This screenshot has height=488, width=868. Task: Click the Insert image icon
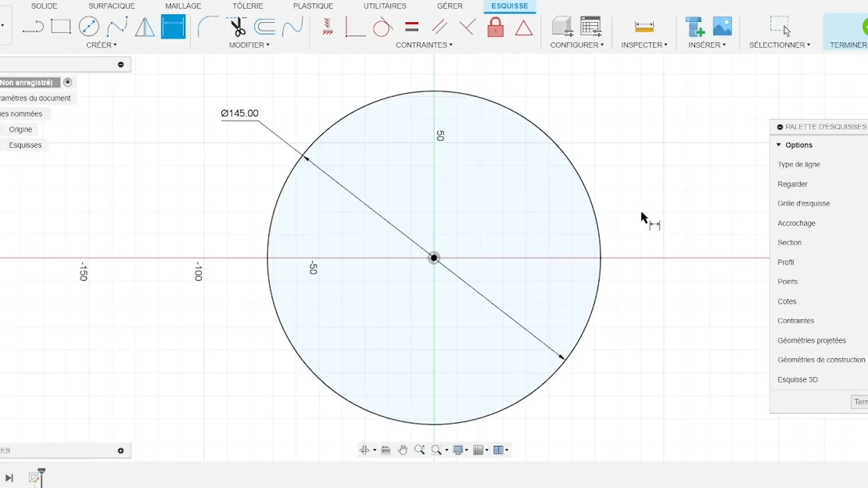[x=722, y=27]
